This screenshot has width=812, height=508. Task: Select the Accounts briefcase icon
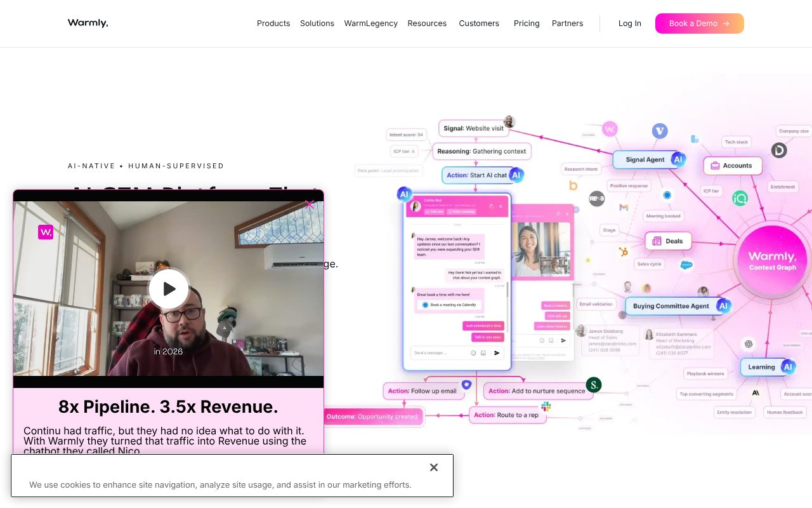click(716, 165)
